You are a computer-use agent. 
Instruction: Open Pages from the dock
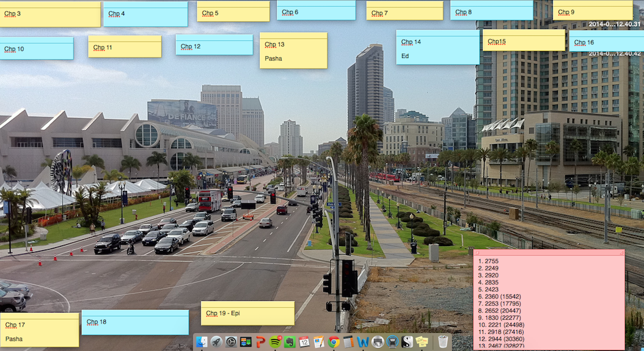pyautogui.click(x=319, y=342)
